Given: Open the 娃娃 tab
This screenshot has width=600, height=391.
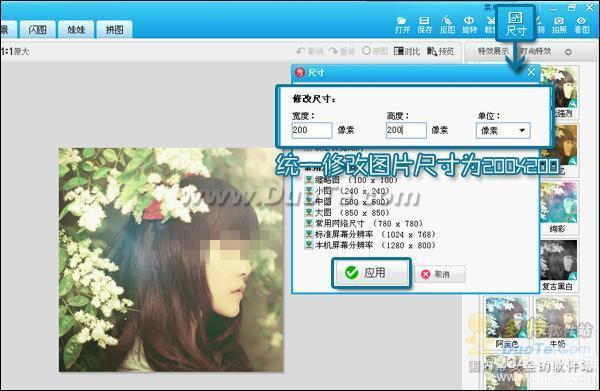Looking at the screenshot, I should (x=76, y=29).
